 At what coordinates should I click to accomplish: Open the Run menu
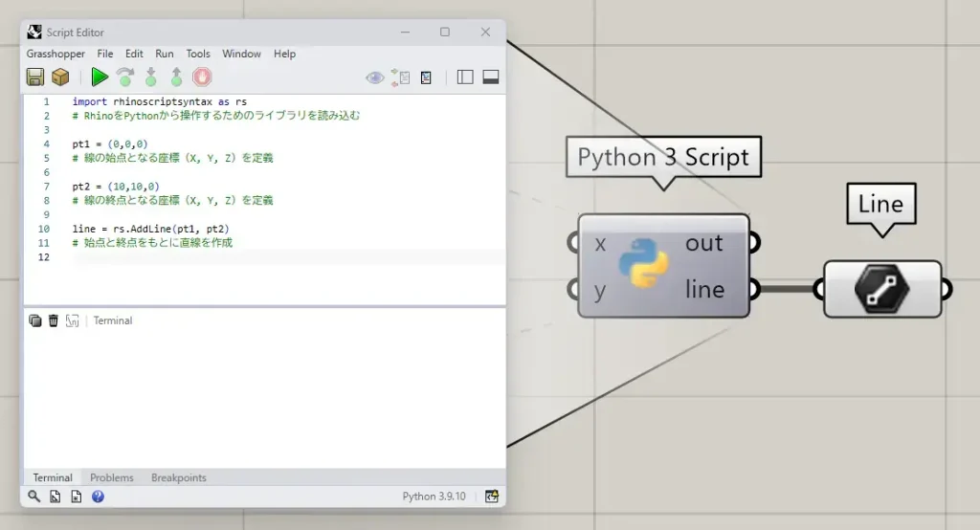[165, 55]
